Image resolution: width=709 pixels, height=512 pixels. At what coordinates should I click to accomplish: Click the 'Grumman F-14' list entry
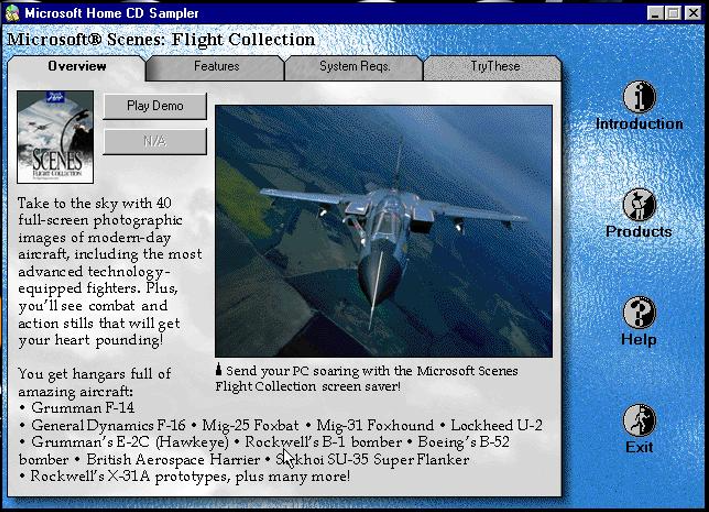[x=83, y=408]
